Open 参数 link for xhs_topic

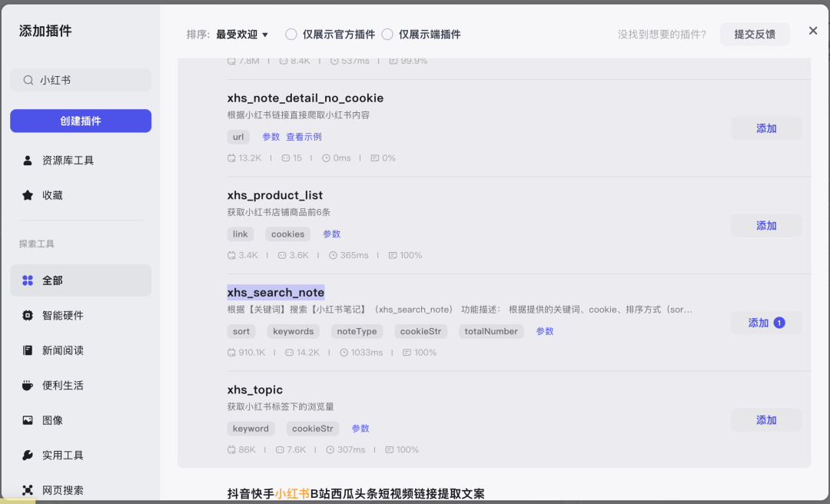point(360,429)
